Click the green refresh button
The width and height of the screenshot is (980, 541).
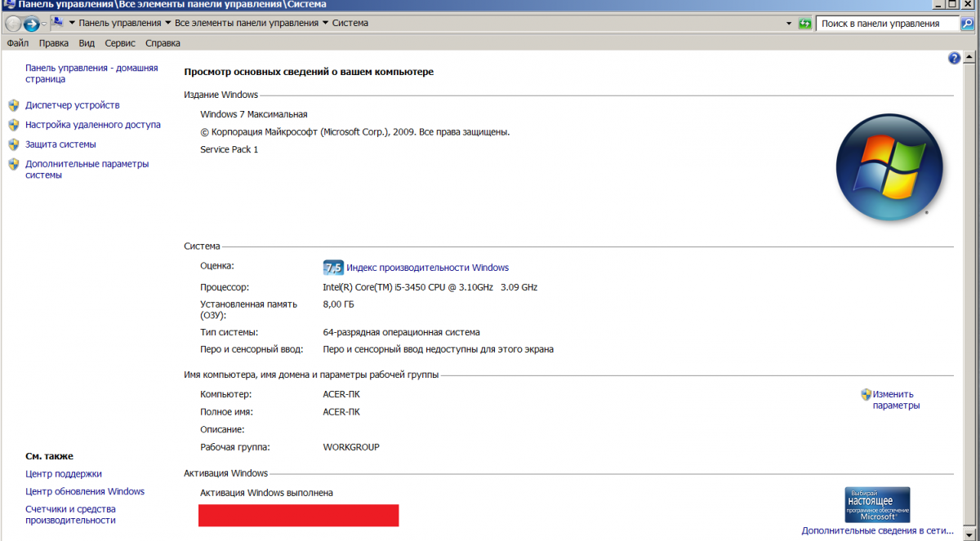click(x=804, y=24)
